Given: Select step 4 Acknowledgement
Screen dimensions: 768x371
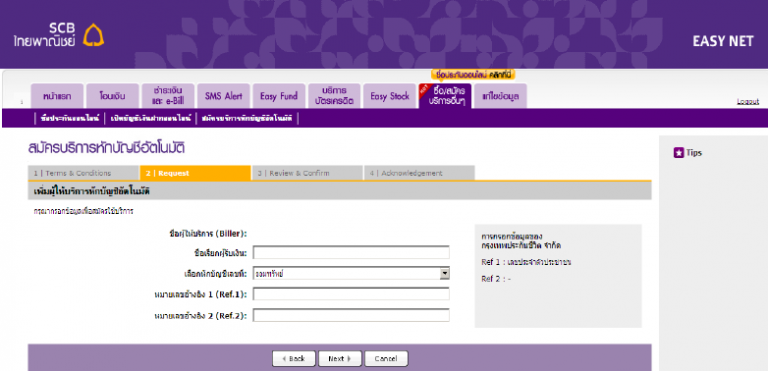Looking at the screenshot, I should pyautogui.click(x=419, y=173).
